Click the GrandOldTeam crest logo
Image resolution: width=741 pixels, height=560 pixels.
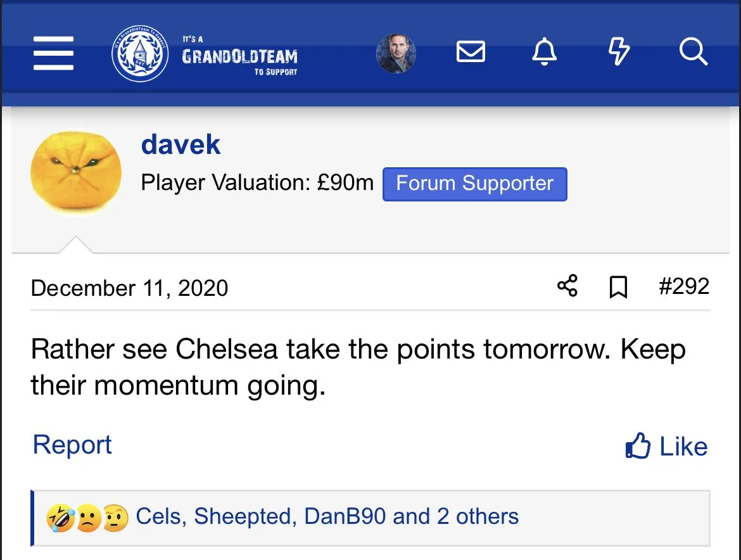140,54
